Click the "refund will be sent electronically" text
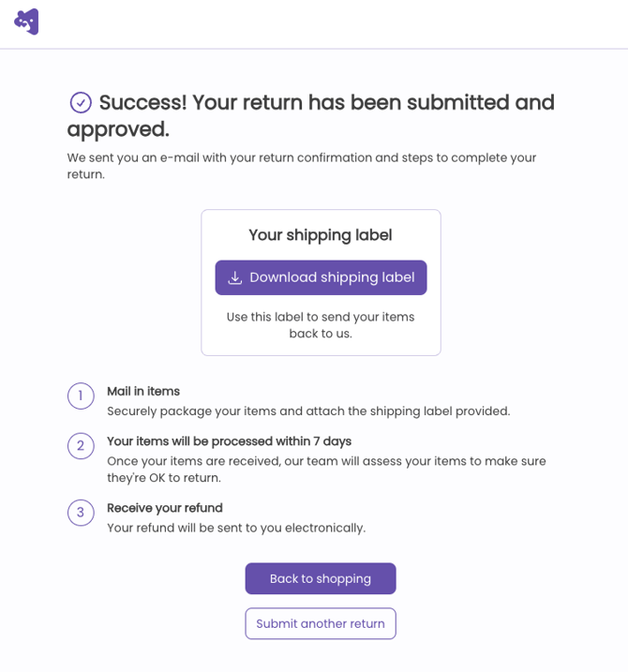 click(236, 528)
